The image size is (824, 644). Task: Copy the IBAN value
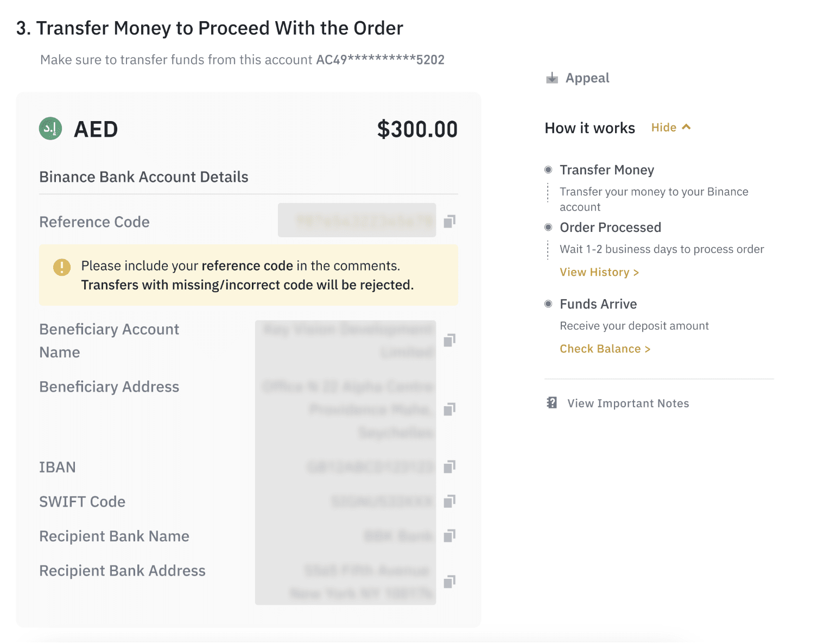pyautogui.click(x=449, y=466)
